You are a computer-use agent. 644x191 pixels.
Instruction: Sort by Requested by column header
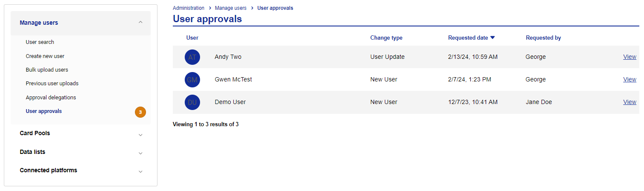point(544,38)
